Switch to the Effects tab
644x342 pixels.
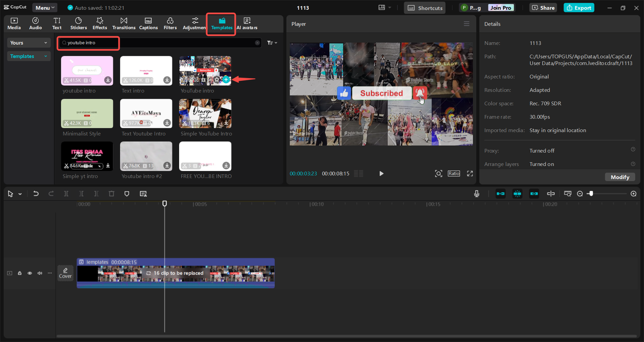[x=100, y=23]
